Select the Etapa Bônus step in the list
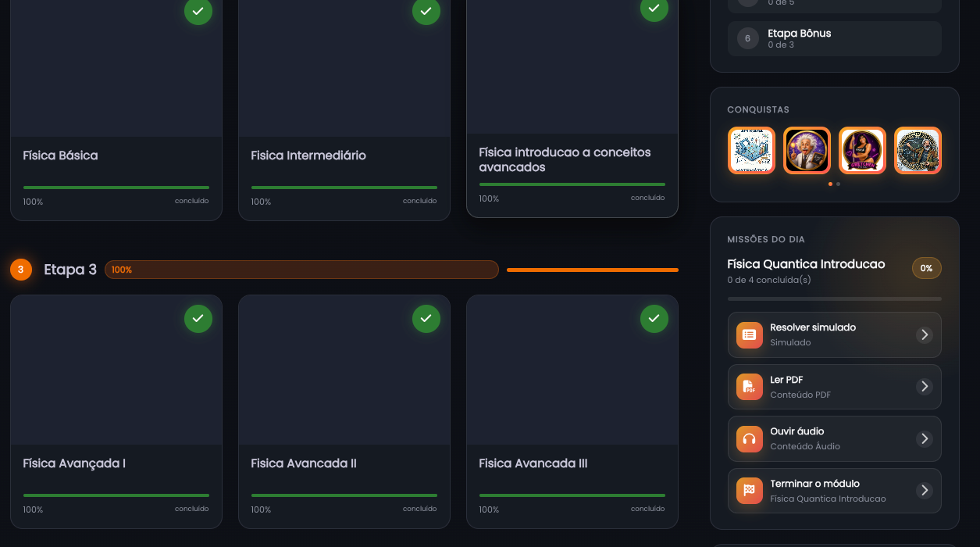The height and width of the screenshot is (547, 980). (x=835, y=38)
